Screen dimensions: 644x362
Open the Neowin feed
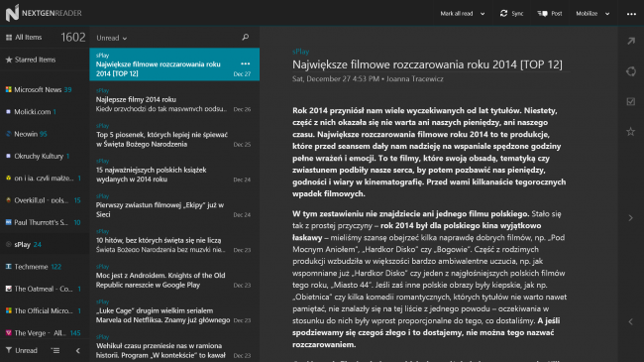[45, 134]
